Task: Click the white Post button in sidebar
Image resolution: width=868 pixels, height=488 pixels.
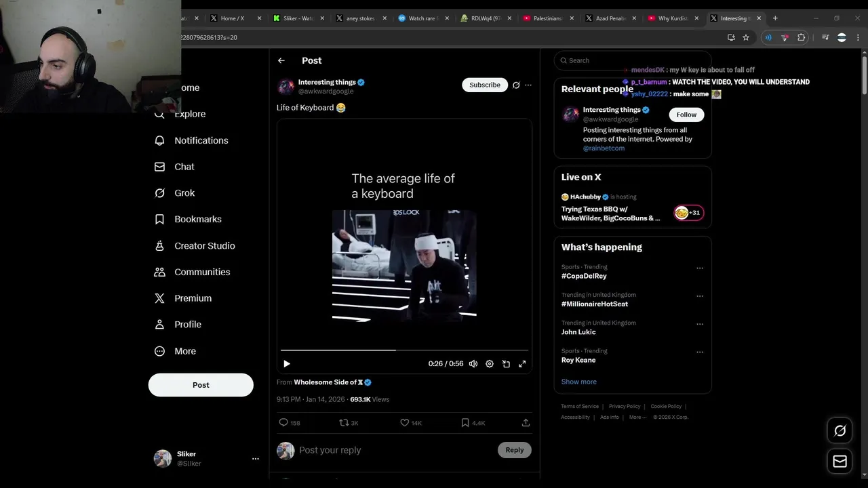Action: pos(201,385)
